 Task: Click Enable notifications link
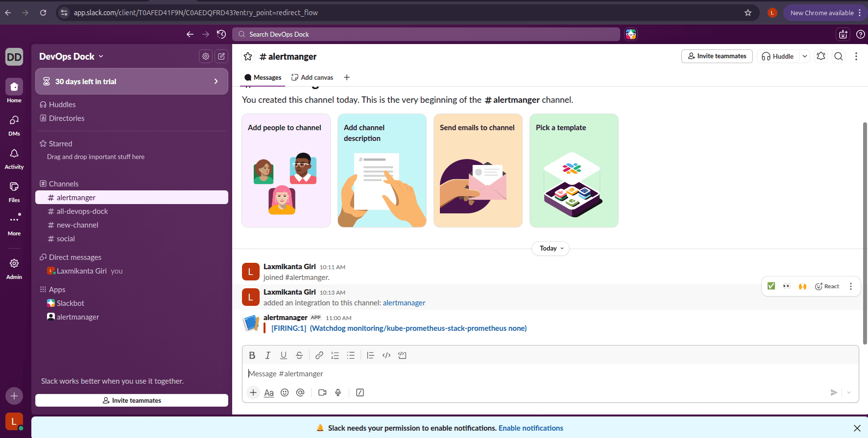coord(531,428)
